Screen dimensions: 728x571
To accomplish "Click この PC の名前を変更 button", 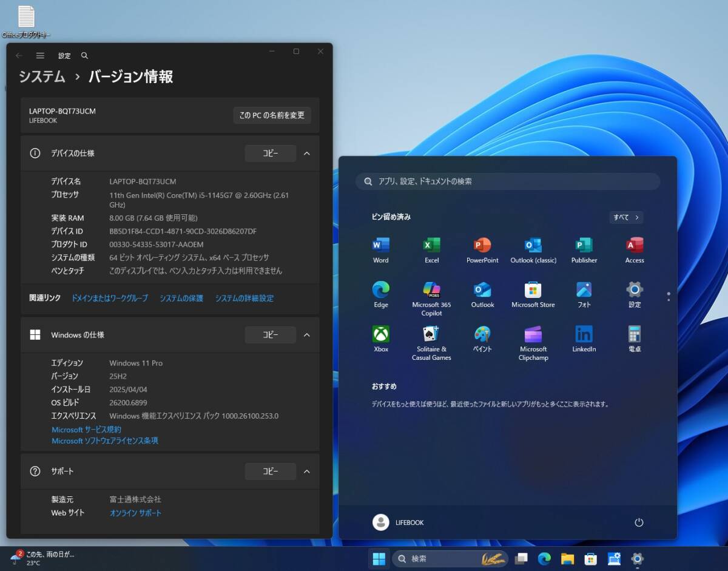I will tap(272, 115).
